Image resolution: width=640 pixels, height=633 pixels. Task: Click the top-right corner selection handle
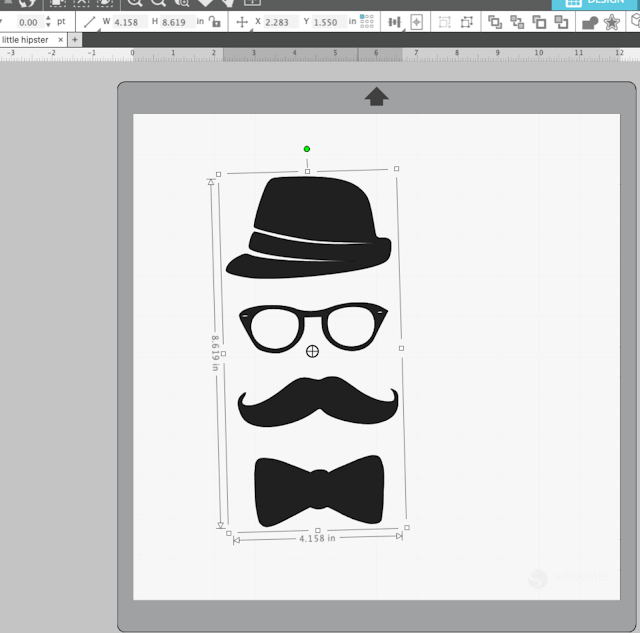pos(396,169)
